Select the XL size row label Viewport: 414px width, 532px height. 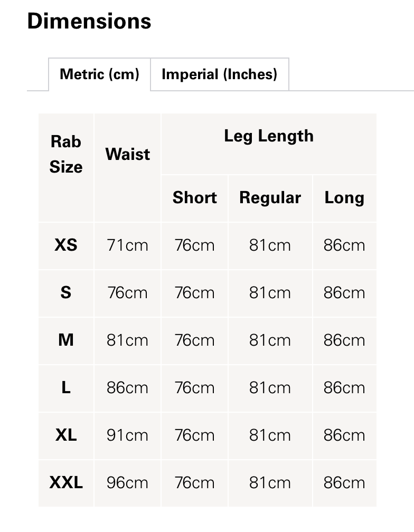[66, 435]
